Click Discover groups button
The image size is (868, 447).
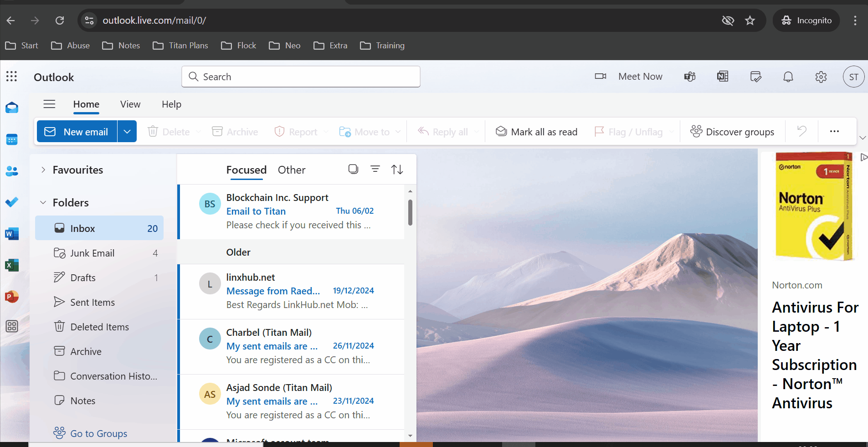tap(732, 132)
